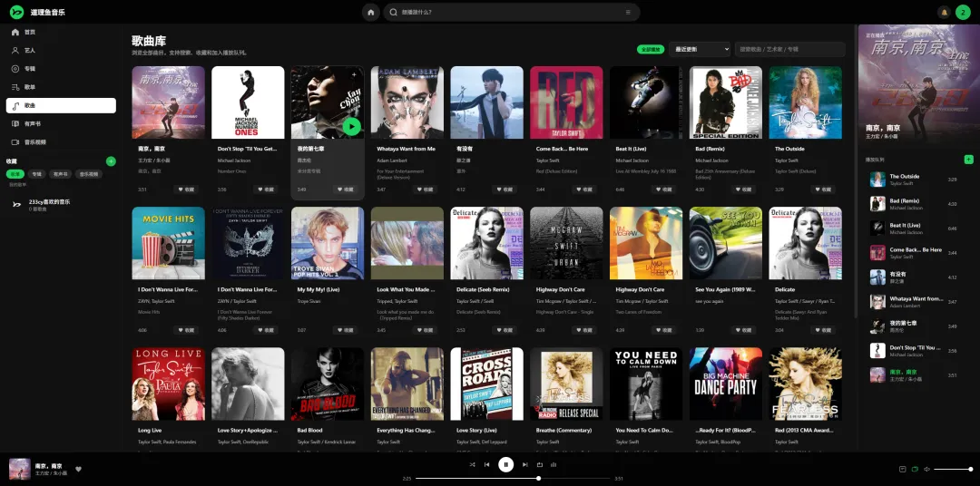980x486 pixels.
Task: Toggle shuffle playback
Action: tap(472, 464)
